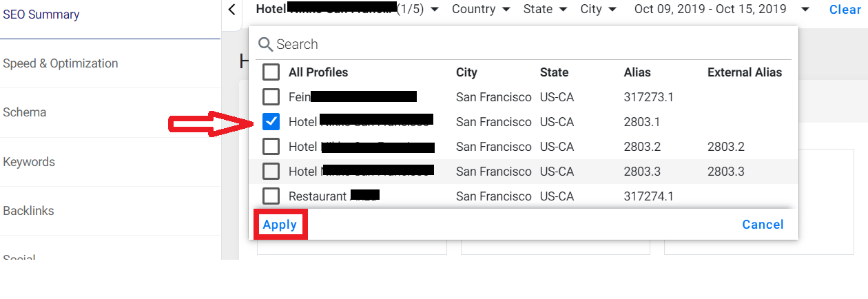The width and height of the screenshot is (868, 299).
Task: Cancel the profile selection
Action: tap(763, 225)
